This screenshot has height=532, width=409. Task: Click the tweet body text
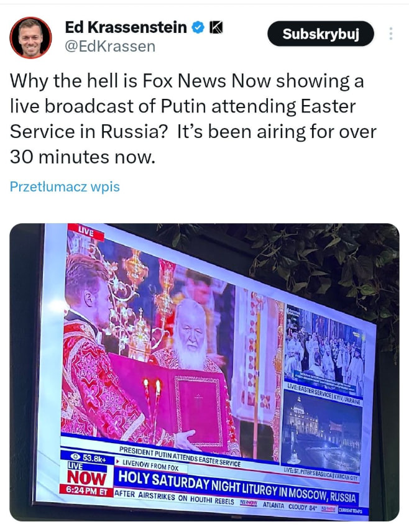coord(193,119)
